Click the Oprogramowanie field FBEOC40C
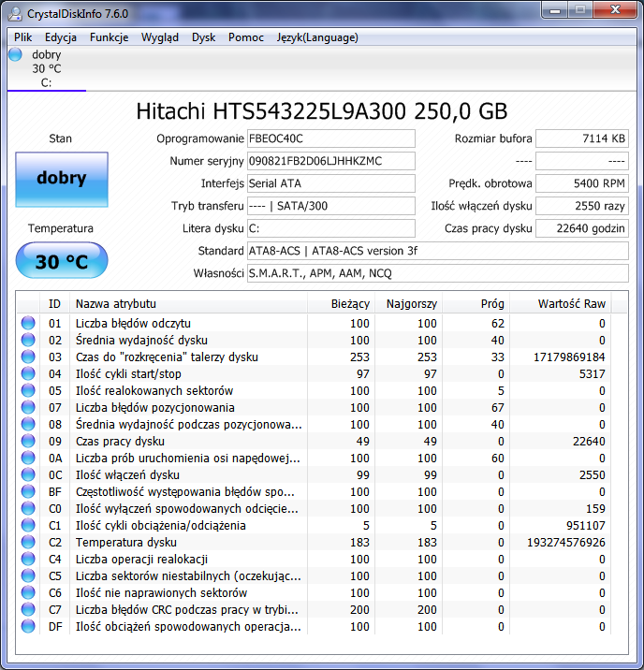This screenshot has height=670, width=644. click(x=331, y=138)
